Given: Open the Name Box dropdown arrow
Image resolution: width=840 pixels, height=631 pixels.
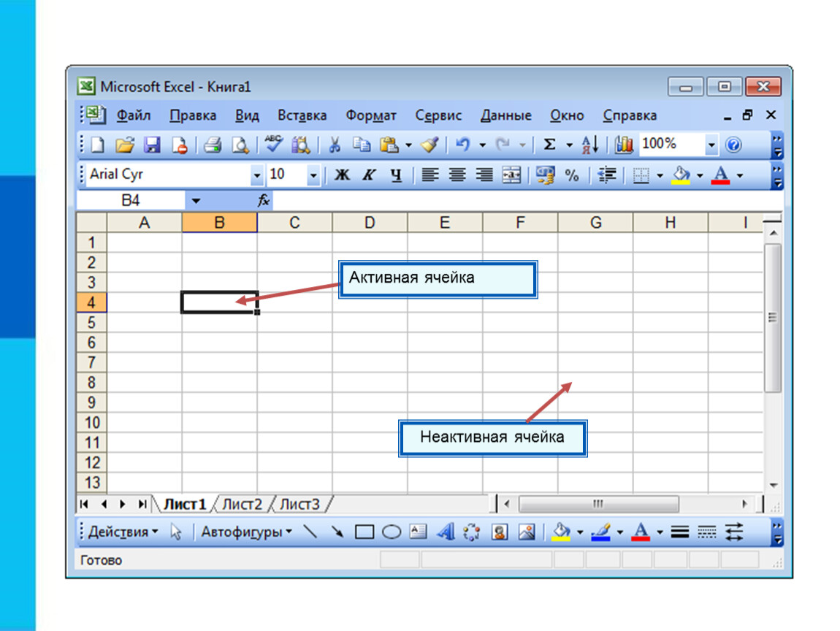Looking at the screenshot, I should point(196,201).
